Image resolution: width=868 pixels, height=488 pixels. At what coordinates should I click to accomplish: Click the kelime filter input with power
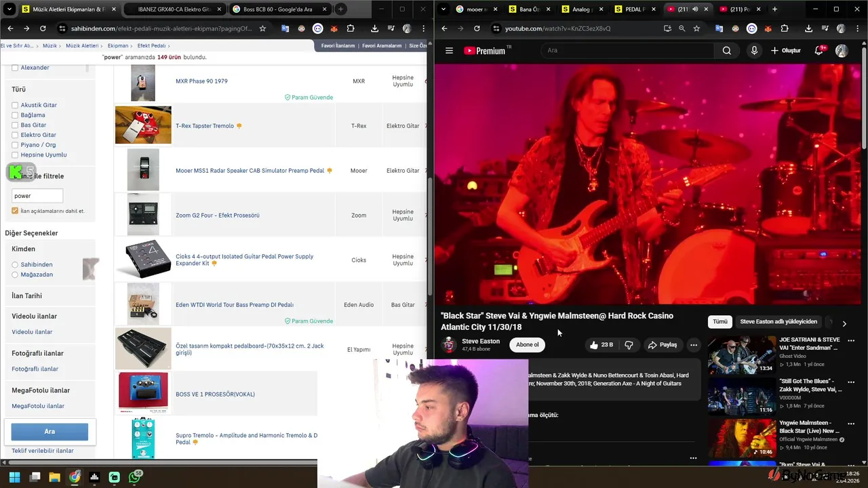(37, 196)
